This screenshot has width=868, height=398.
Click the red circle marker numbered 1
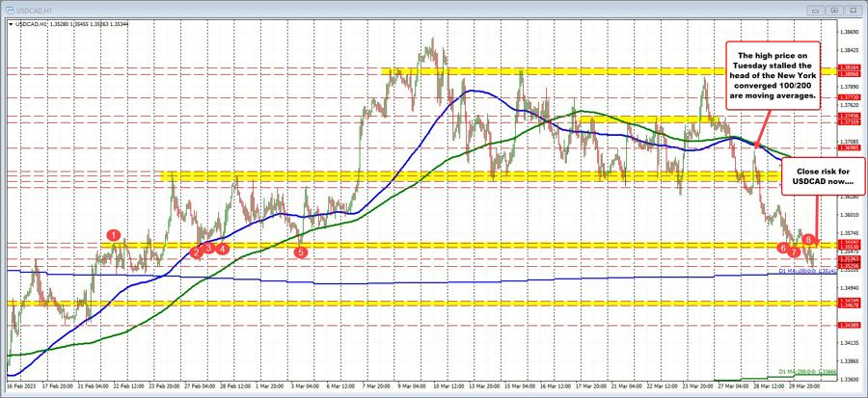point(114,234)
